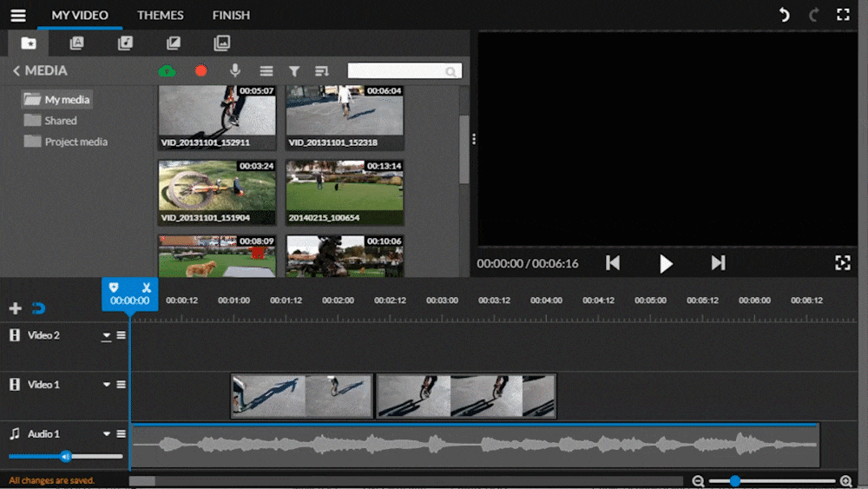Switch media to list view

pos(266,71)
